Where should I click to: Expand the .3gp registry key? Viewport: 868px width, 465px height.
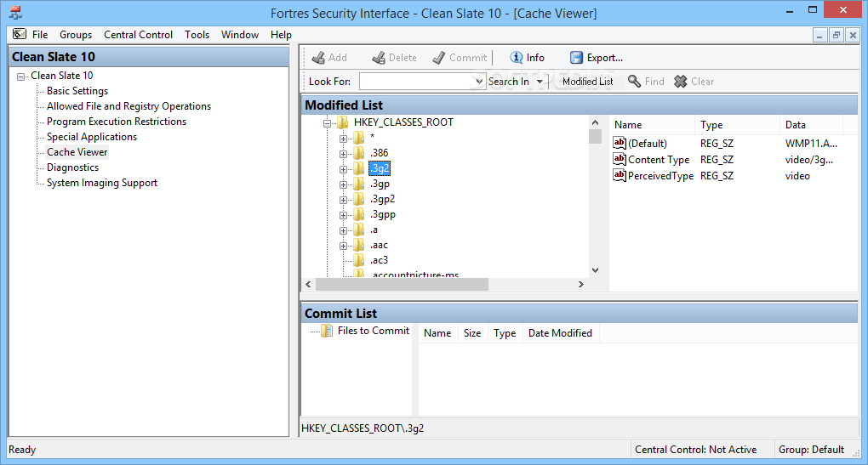343,184
